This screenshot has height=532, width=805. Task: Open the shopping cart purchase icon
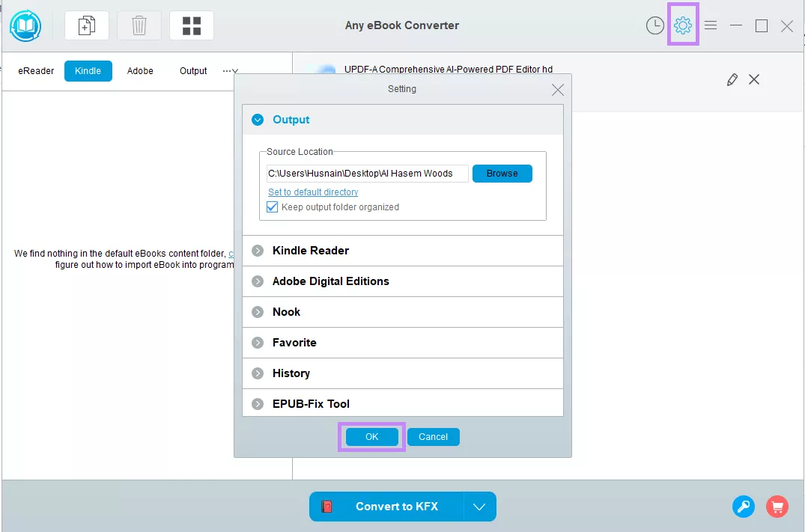coord(777,507)
